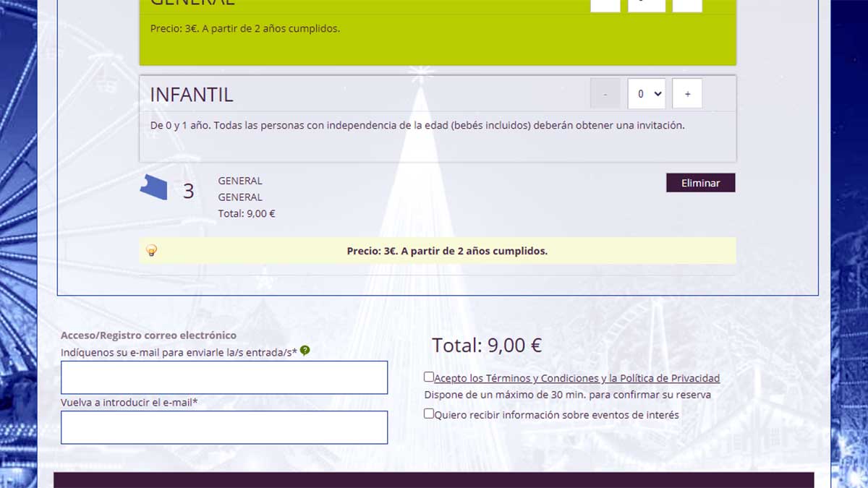Click the Eliminar button
This screenshot has height=488, width=868.
[x=700, y=183]
